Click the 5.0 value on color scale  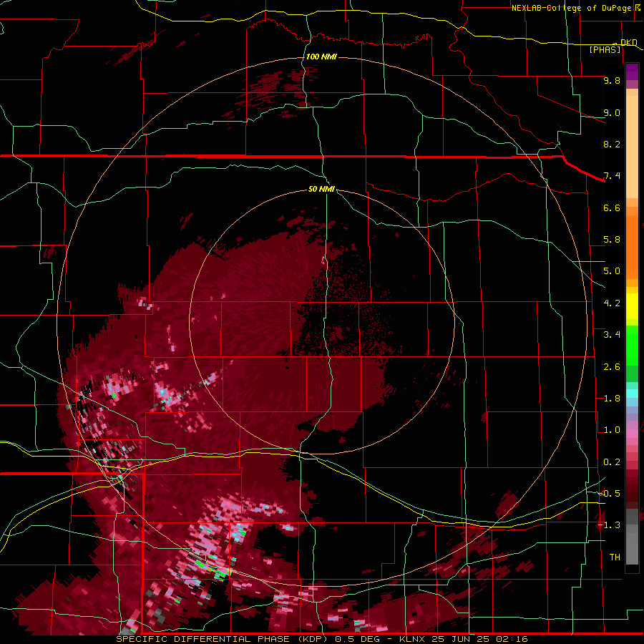(x=612, y=271)
